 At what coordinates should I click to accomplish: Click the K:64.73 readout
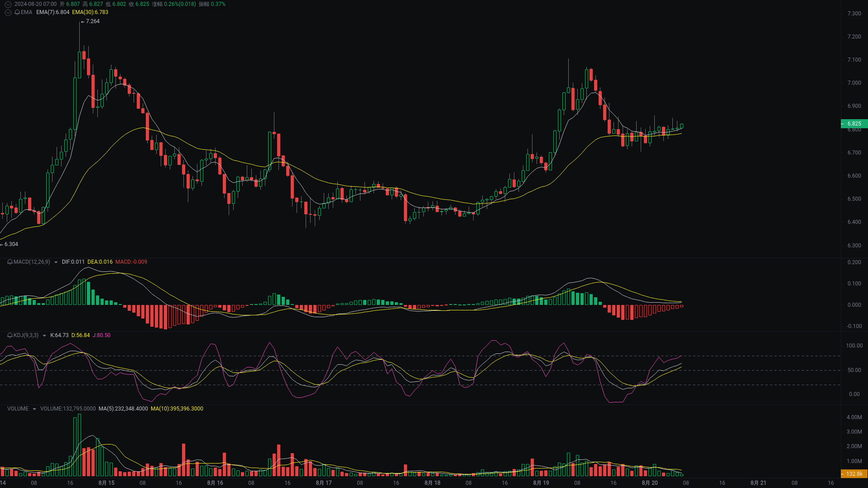pyautogui.click(x=59, y=335)
